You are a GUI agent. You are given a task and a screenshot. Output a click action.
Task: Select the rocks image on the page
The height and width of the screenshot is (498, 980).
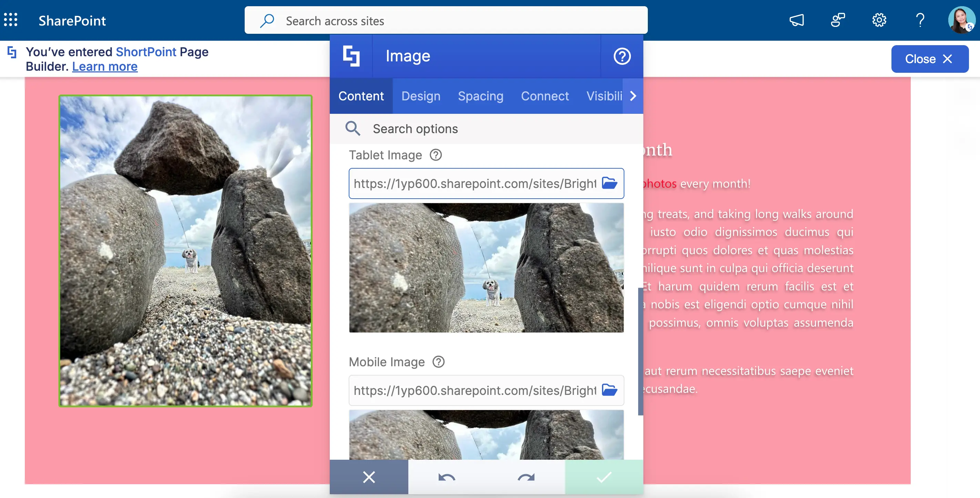pyautogui.click(x=185, y=251)
